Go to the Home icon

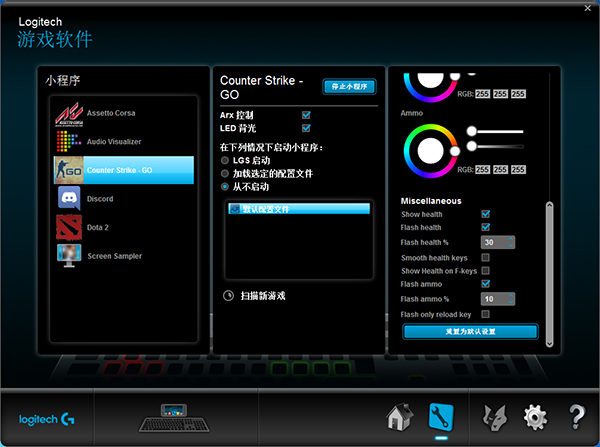399,417
